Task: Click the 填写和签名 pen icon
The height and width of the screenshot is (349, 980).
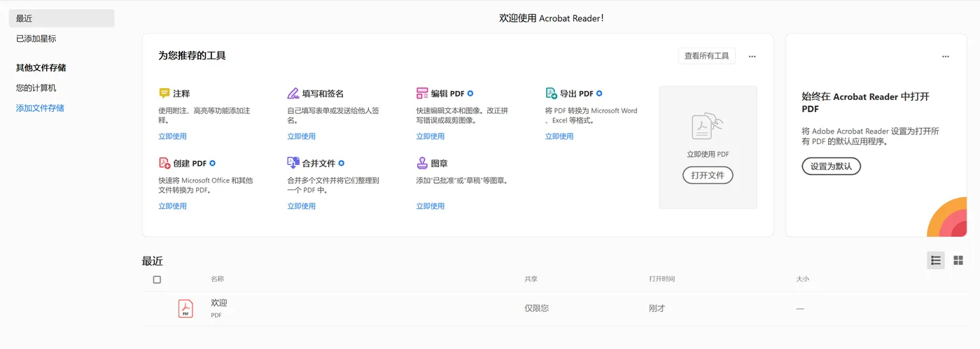Action: (293, 93)
